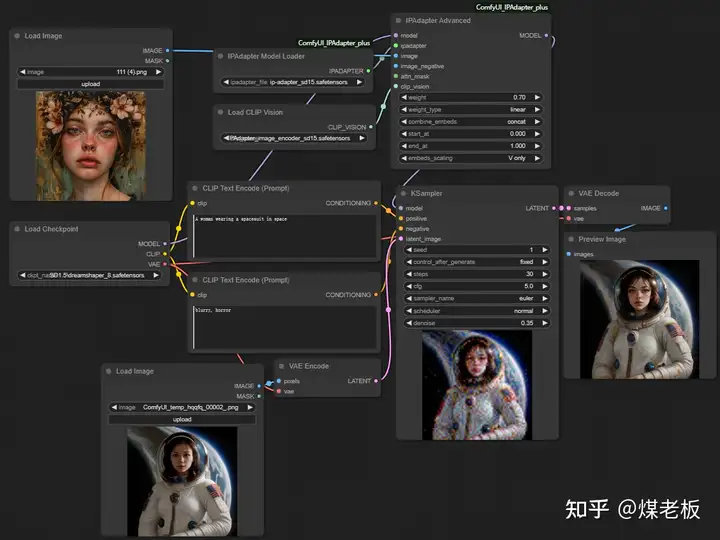Click the start_at value field showing 0.000
The height and width of the screenshot is (540, 720).
[x=471, y=134]
